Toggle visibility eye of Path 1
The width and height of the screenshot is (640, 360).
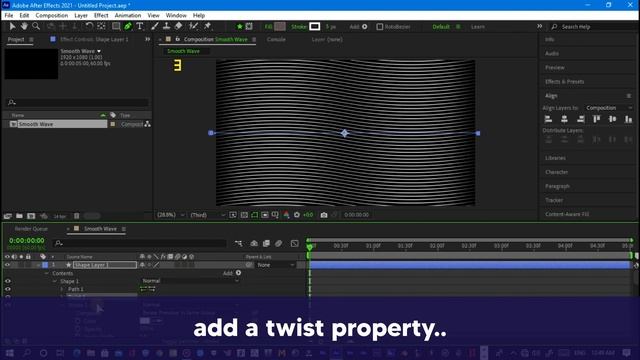[7, 289]
